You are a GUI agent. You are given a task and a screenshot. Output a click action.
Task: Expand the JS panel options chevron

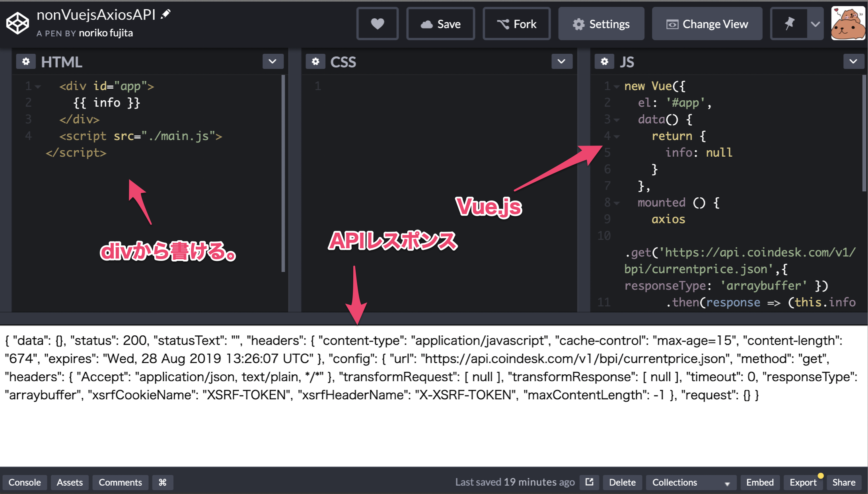coord(853,62)
